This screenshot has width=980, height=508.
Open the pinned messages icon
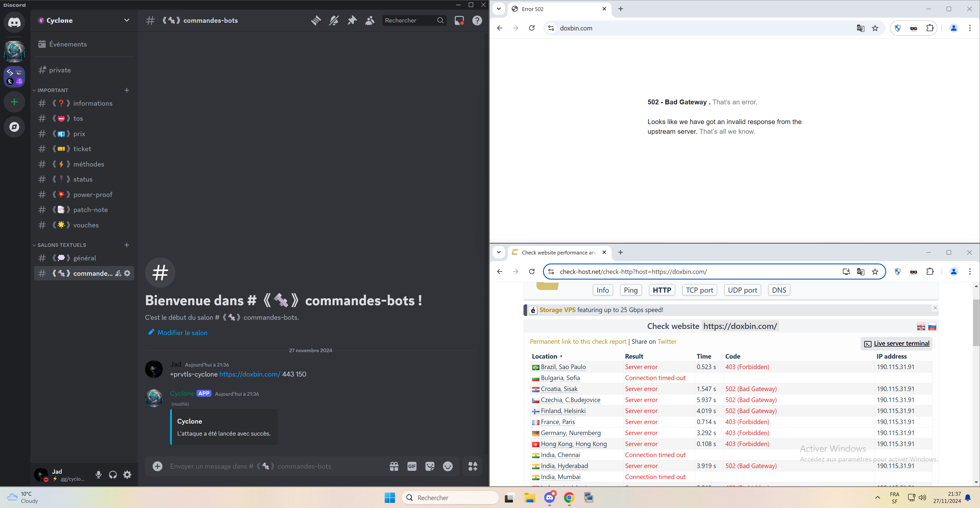[352, 20]
